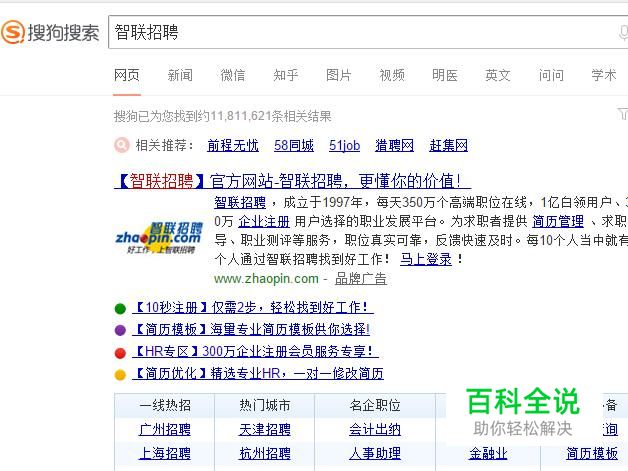Click the 品牌广告 label link
The image size is (628, 471).
(360, 279)
